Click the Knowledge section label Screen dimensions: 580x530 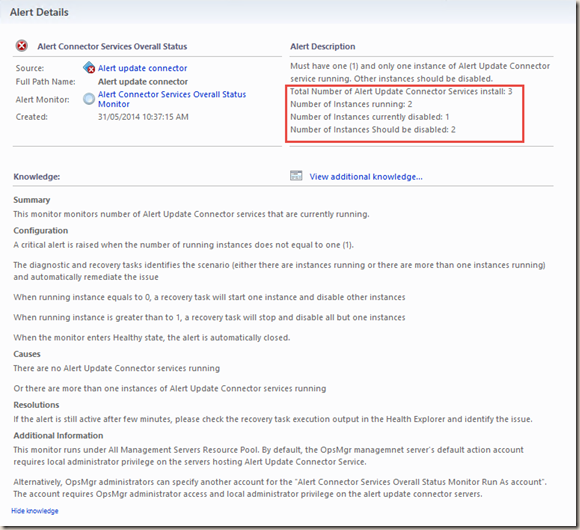(x=37, y=177)
